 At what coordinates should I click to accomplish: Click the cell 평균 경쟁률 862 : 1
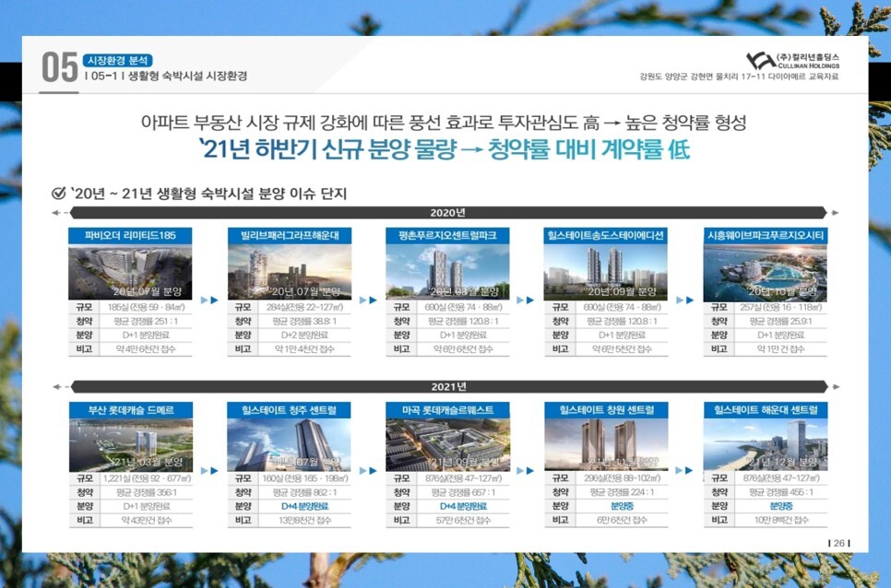304,493
